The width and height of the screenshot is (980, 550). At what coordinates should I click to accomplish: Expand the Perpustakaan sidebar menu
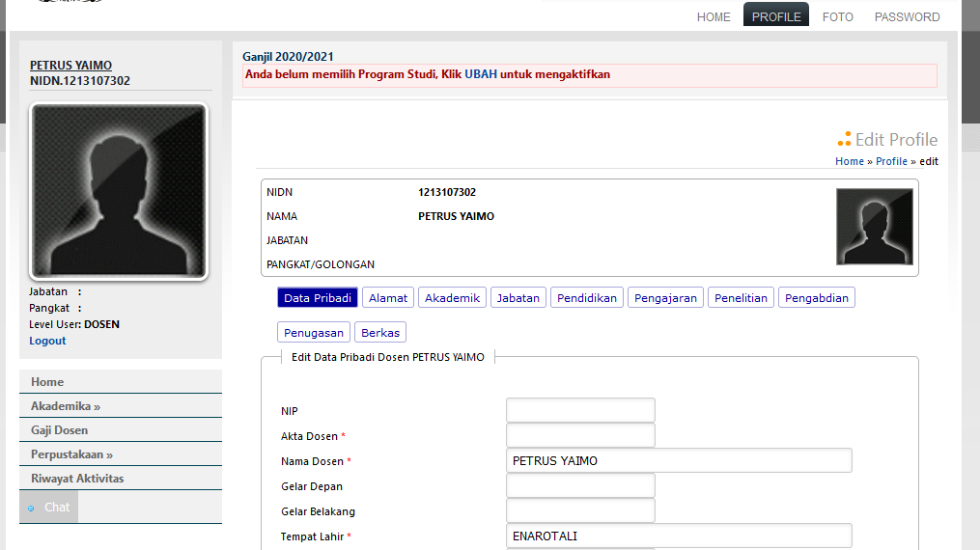(71, 454)
